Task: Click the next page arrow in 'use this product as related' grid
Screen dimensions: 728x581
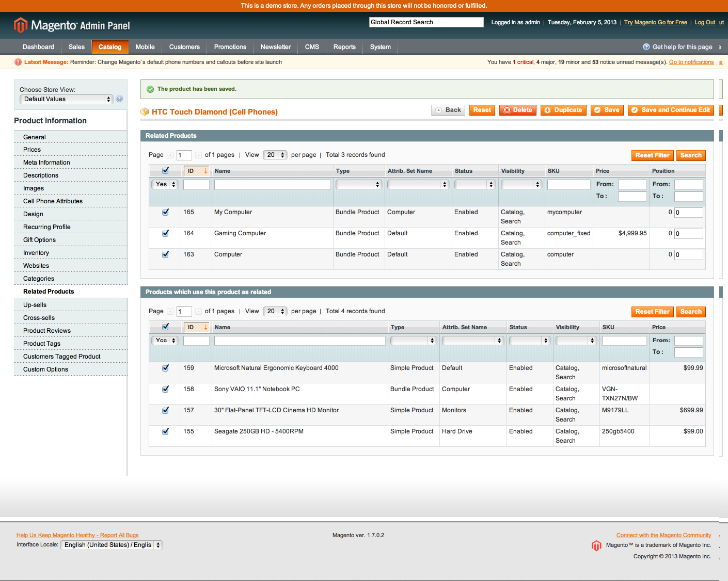Action: (x=198, y=311)
